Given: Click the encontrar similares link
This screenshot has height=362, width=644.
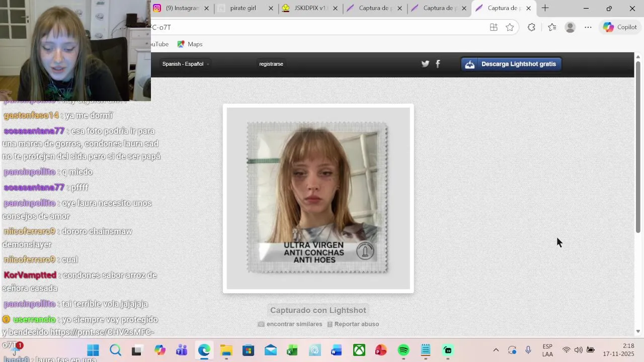Looking at the screenshot, I should tap(290, 324).
